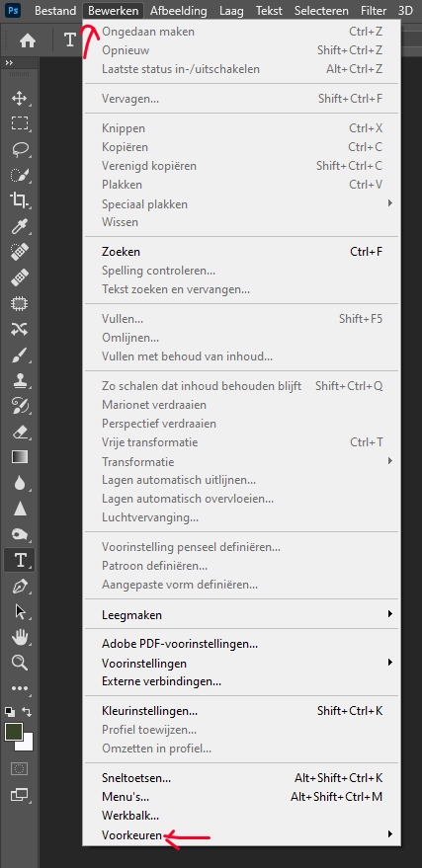Open the dark green foreground color swatch

13,732
